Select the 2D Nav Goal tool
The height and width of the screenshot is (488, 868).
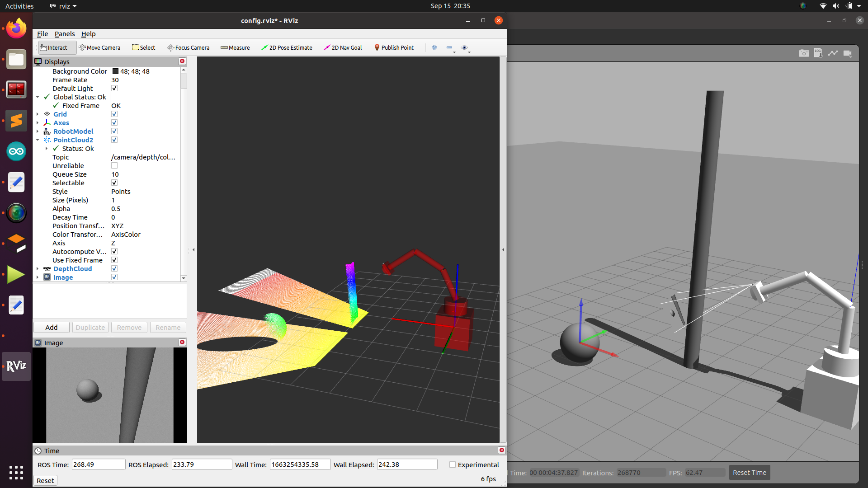pyautogui.click(x=343, y=47)
